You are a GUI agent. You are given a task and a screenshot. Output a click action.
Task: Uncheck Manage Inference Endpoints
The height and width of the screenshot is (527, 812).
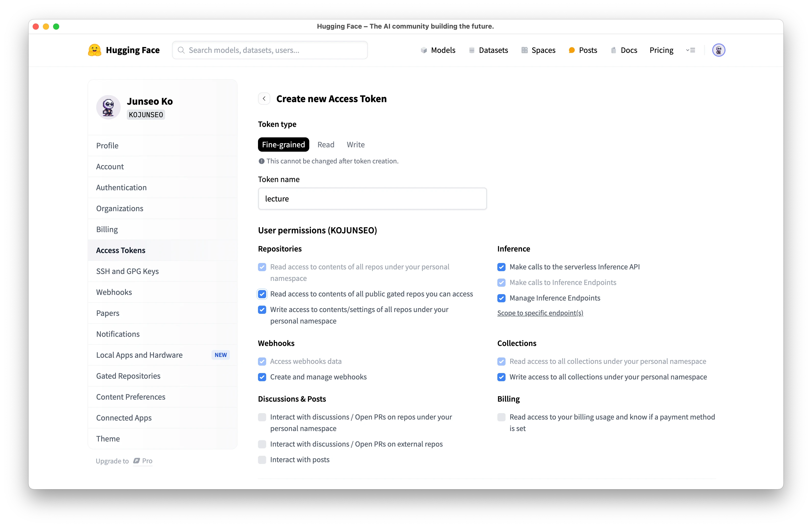click(501, 298)
